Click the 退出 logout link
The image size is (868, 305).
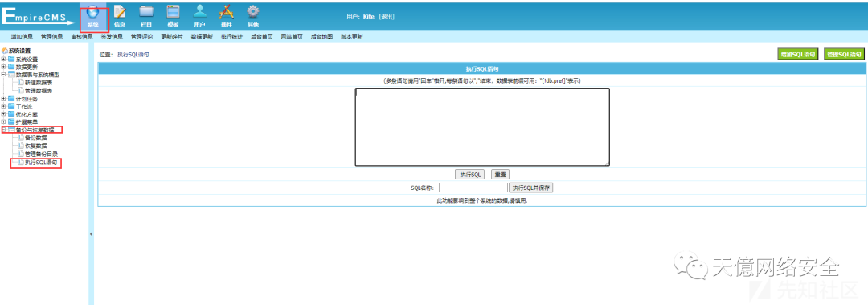pyautogui.click(x=387, y=17)
